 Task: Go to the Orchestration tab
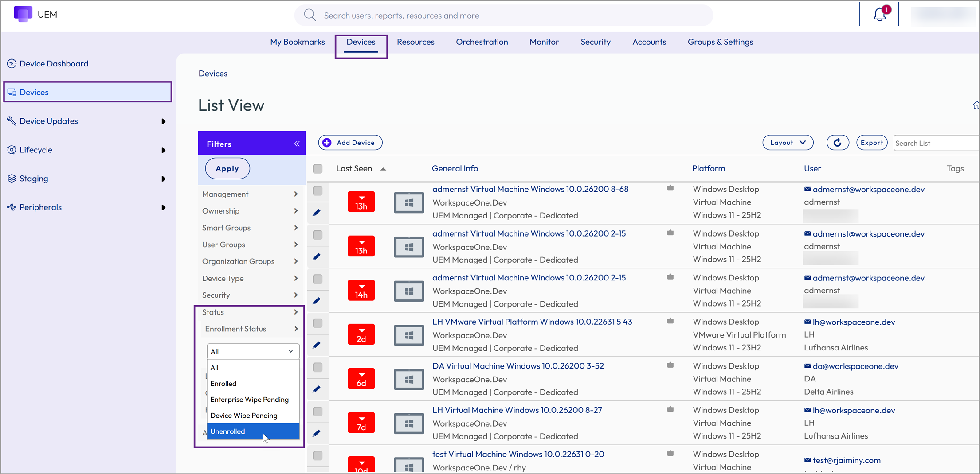tap(482, 42)
